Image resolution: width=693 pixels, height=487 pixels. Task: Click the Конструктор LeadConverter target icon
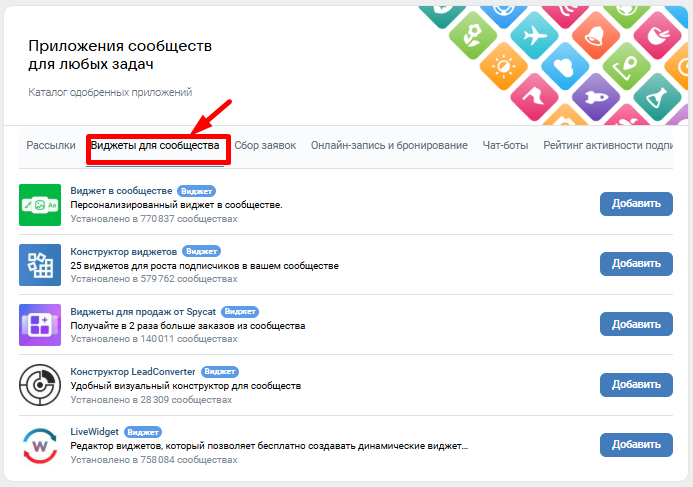tap(40, 385)
